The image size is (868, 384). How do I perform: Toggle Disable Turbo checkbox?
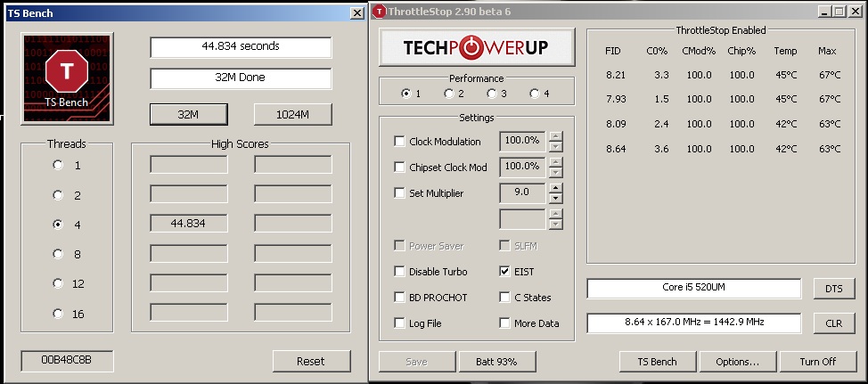399,271
